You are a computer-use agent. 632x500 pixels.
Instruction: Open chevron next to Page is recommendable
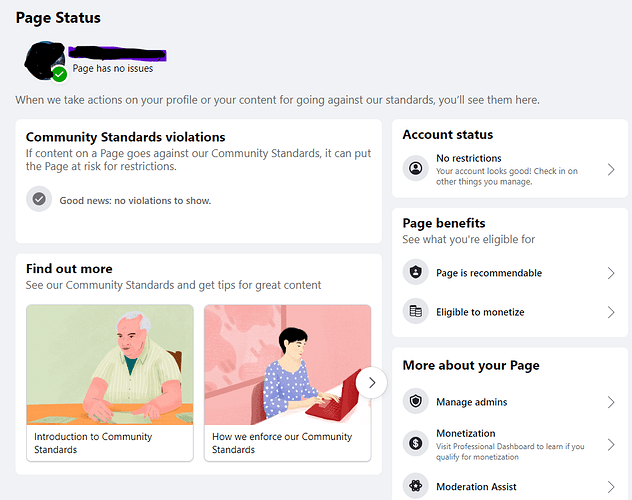(611, 273)
